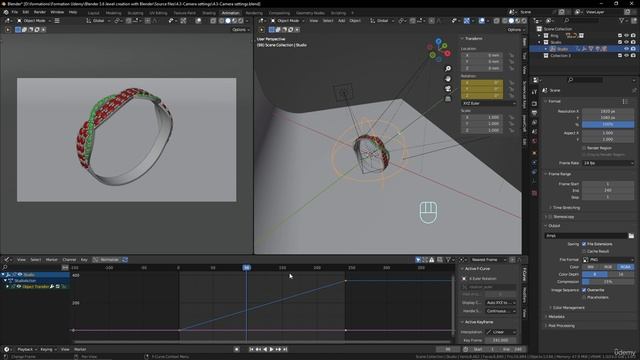Open the Interpolation Linear dropdown

[x=501, y=332]
